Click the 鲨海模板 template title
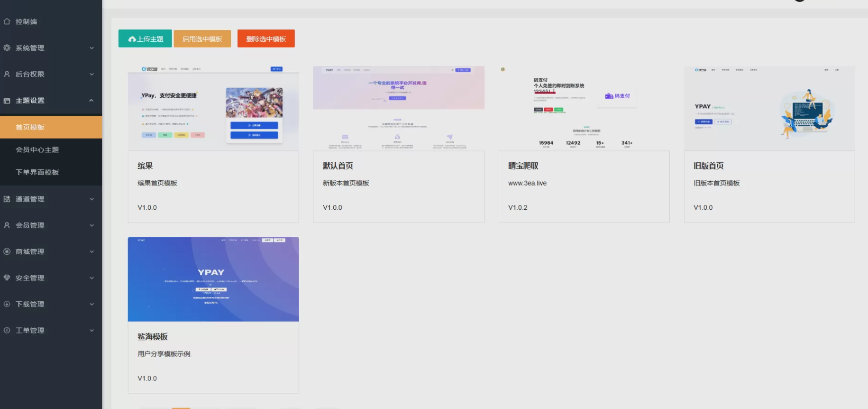 click(153, 336)
